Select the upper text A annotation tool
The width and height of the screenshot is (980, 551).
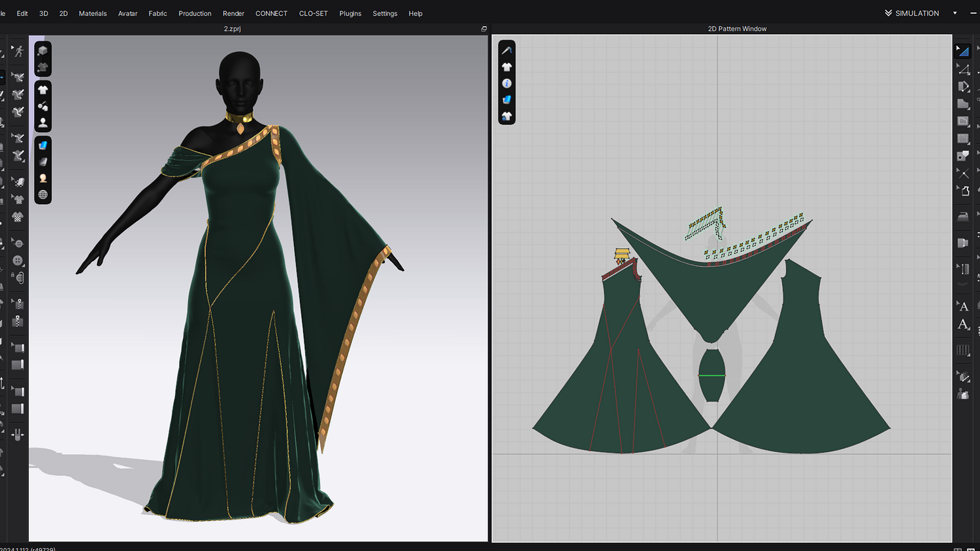(962, 306)
